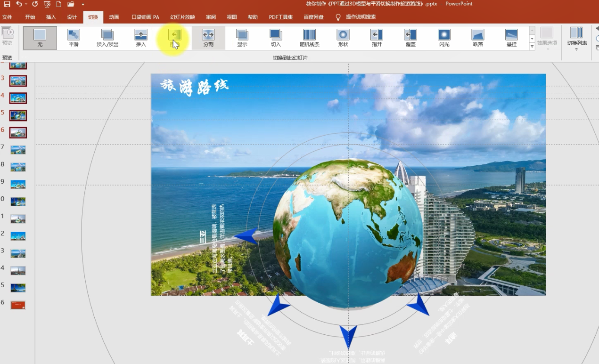Select the 旅游路线 title text on slide
The height and width of the screenshot is (364, 599).
[194, 86]
